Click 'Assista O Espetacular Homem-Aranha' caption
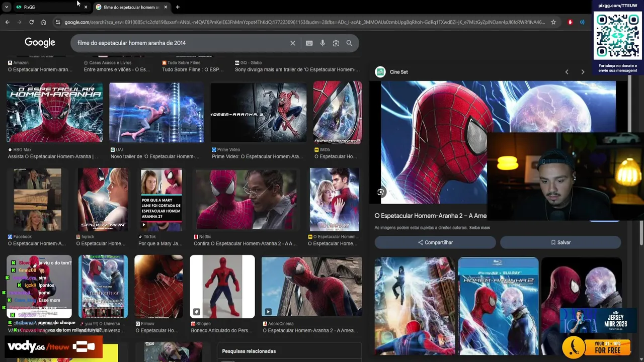The height and width of the screenshot is (362, 644). 53,156
